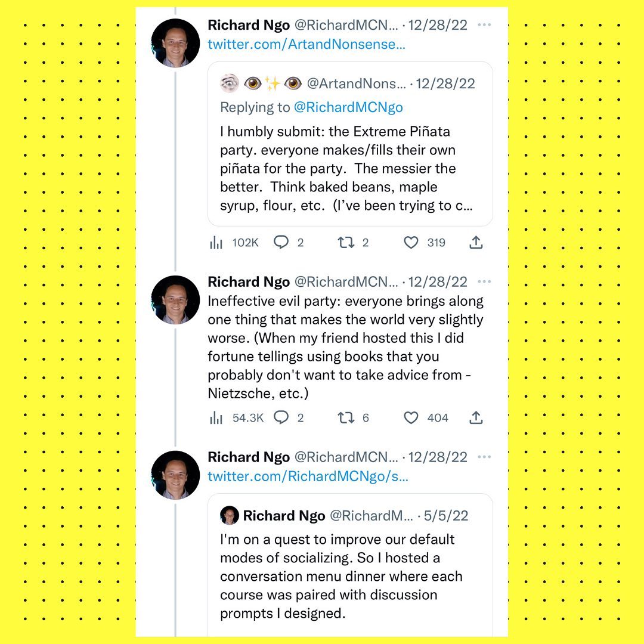
Task: Open the twitter.com/ArtandNonsense link
Action: click(306, 45)
